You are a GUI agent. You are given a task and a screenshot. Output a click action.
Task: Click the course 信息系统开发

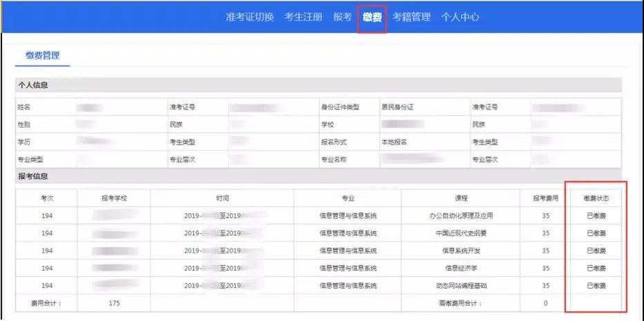(x=461, y=250)
